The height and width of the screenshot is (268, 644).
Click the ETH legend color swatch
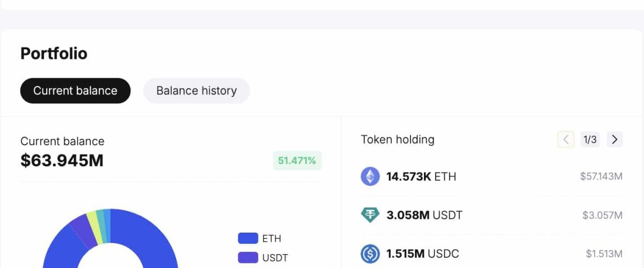(x=248, y=239)
